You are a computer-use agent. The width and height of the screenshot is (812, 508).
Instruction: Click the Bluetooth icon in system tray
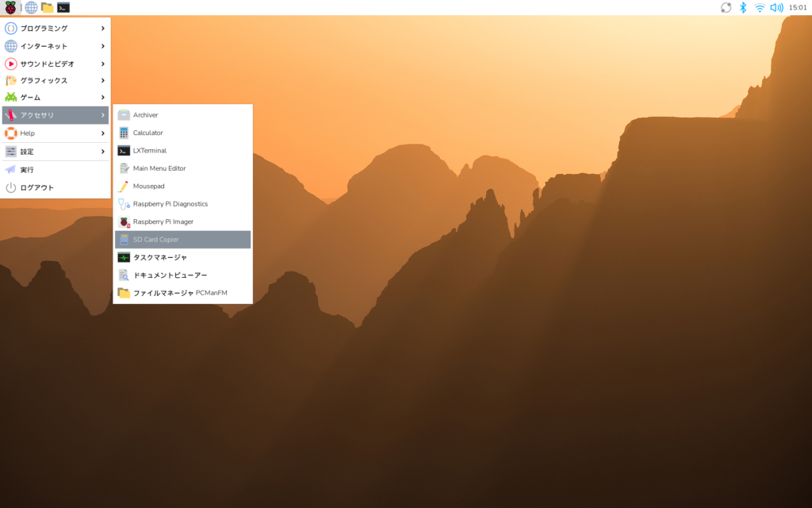743,8
